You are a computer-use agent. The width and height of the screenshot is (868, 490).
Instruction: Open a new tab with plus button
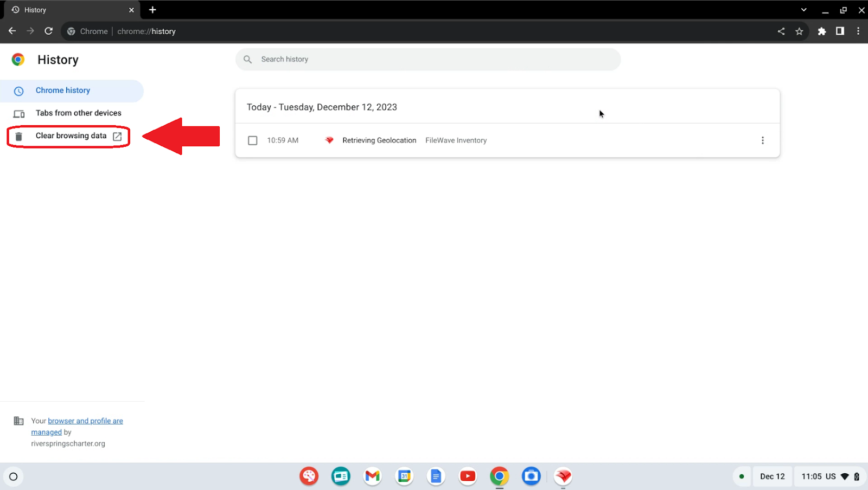click(x=152, y=10)
